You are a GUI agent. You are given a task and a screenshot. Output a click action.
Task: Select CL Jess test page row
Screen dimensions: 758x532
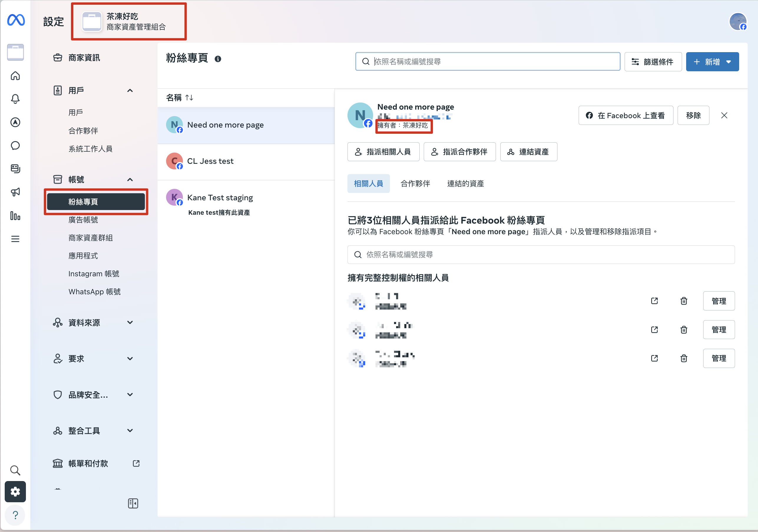(x=246, y=161)
